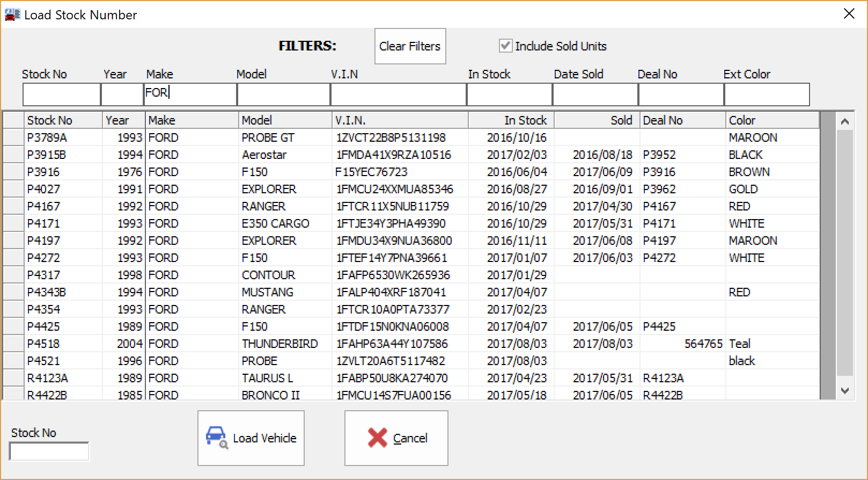Click deal number 564765
This screenshot has width=868, height=480.
704,344
